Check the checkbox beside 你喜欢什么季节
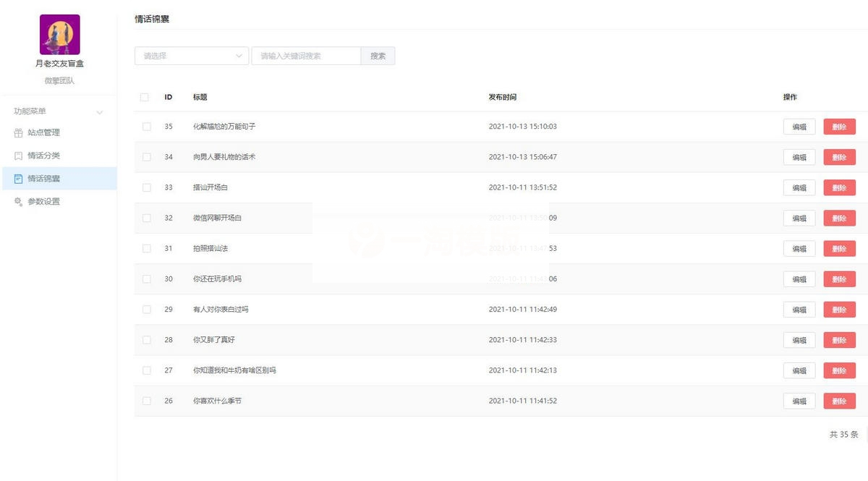This screenshot has width=868, height=481. point(145,400)
